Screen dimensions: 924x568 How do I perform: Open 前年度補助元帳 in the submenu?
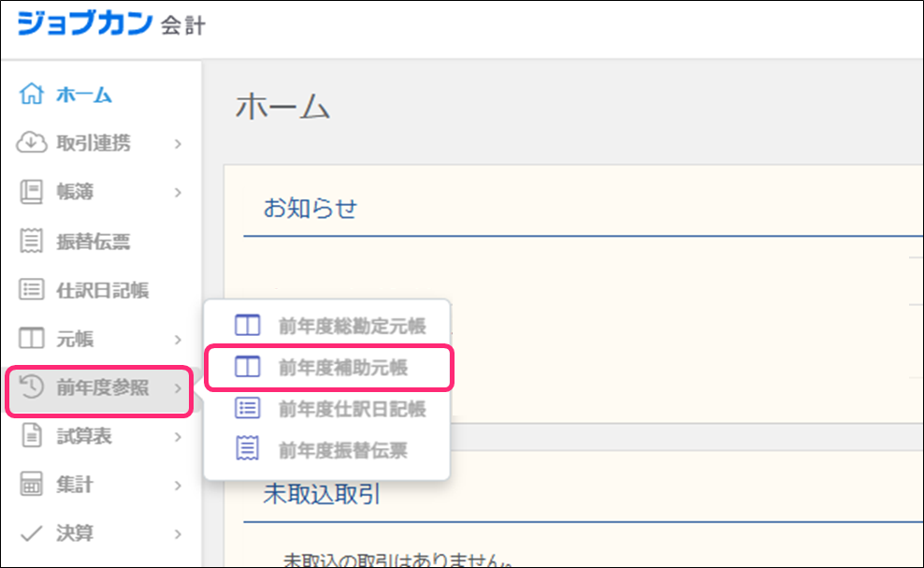click(x=342, y=368)
